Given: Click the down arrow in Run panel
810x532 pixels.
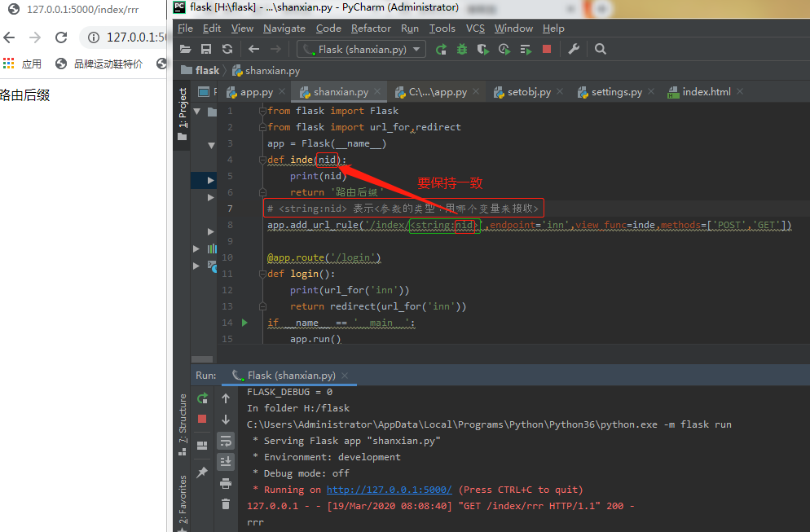Looking at the screenshot, I should 226,420.
